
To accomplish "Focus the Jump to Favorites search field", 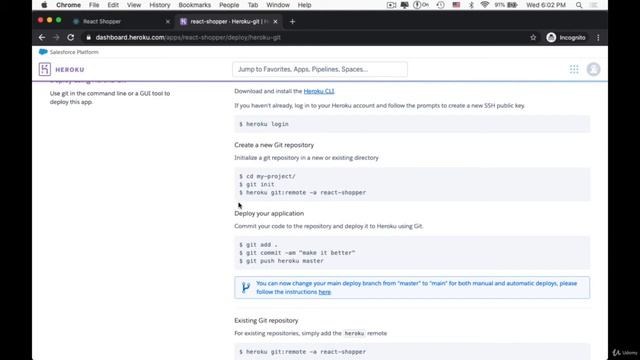I will pos(320,69).
